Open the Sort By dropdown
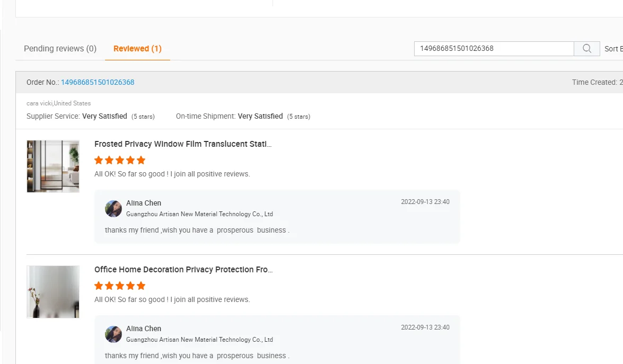This screenshot has width=623, height=364. (x=613, y=49)
